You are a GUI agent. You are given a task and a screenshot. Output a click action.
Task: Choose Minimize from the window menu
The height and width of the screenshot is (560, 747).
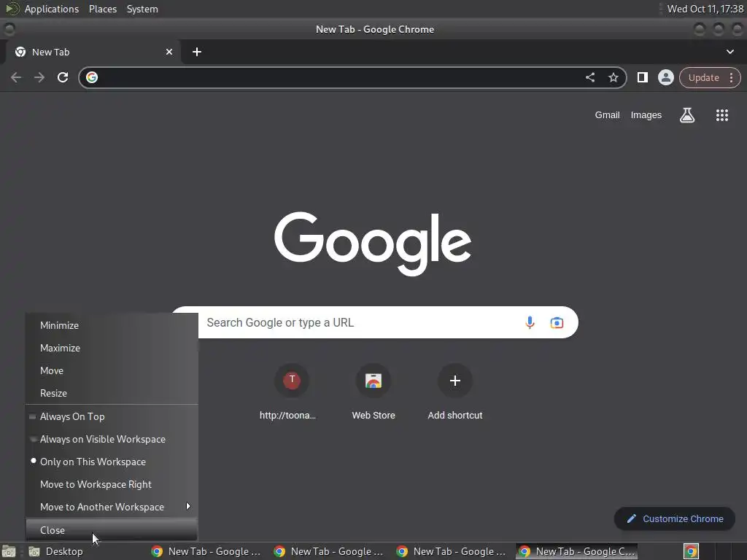[112, 325]
